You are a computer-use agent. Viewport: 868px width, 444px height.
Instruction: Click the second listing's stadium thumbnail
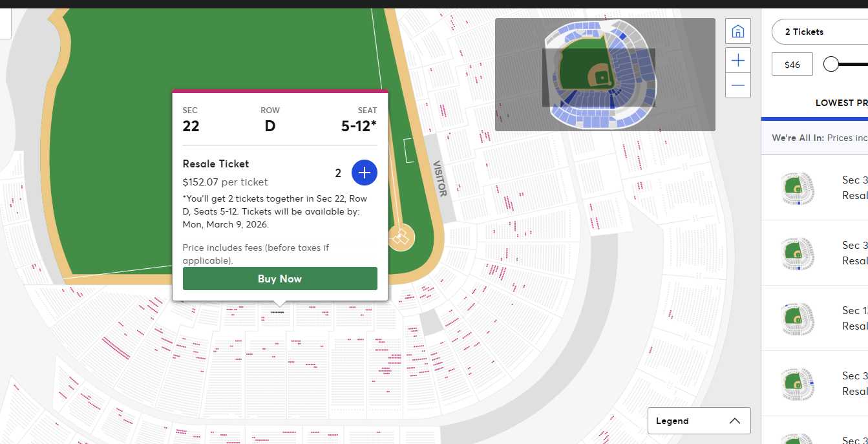coord(797,253)
